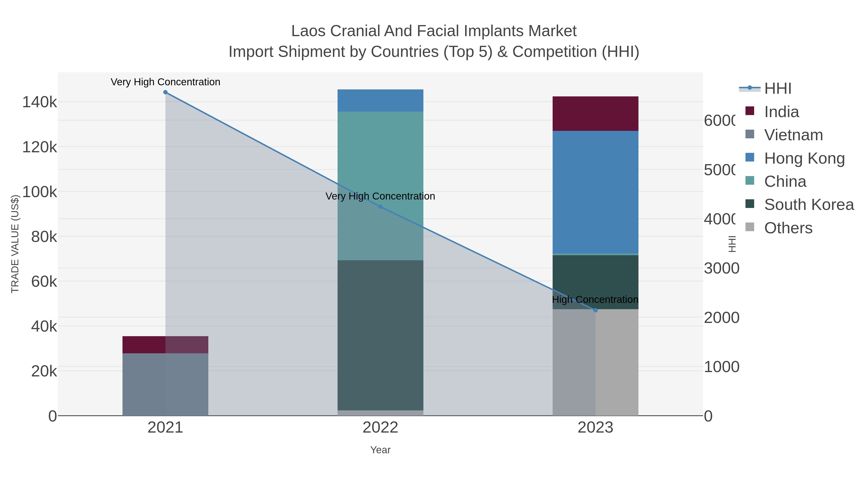This screenshot has height=488, width=868.
Task: Select the 2023 Hong Kong bar segment
Action: pos(595,192)
